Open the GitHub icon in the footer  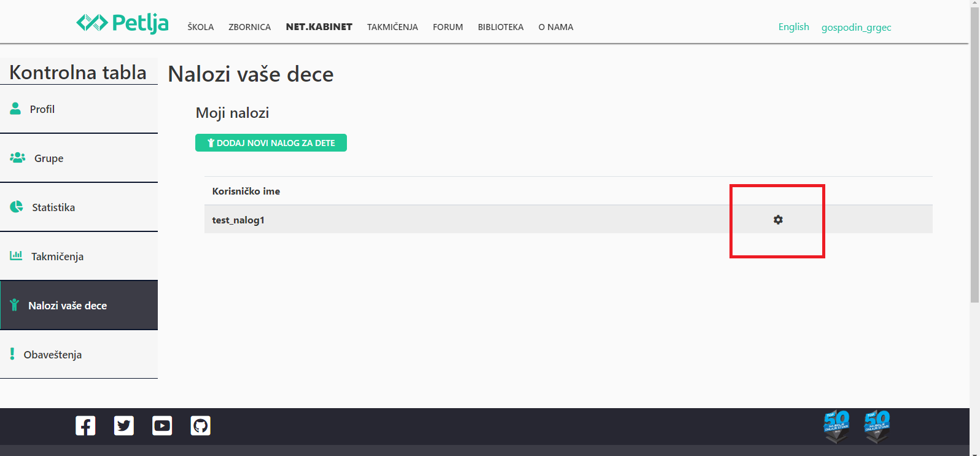point(200,425)
